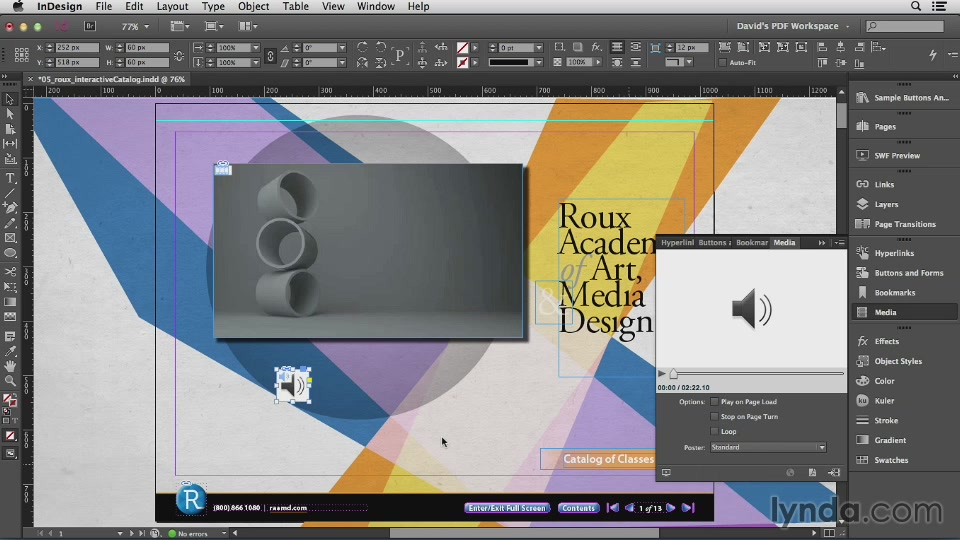Image resolution: width=960 pixels, height=540 pixels.
Task: Select the Type tool
Action: tap(10, 178)
